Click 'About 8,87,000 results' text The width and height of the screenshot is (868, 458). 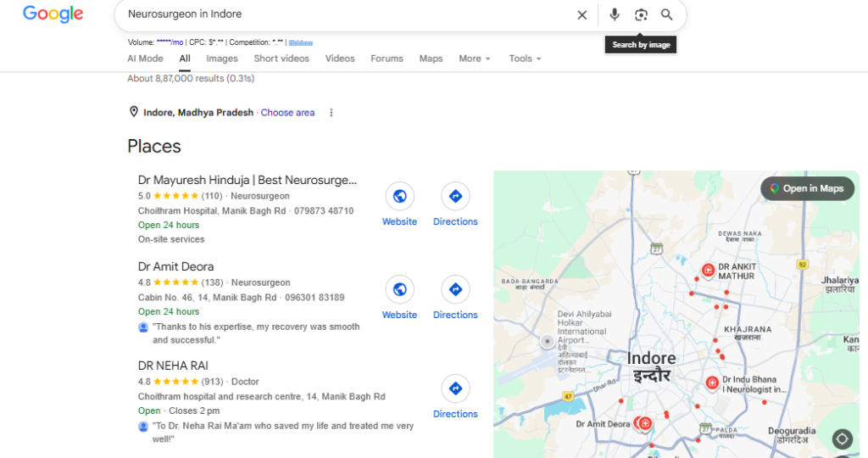(x=191, y=79)
